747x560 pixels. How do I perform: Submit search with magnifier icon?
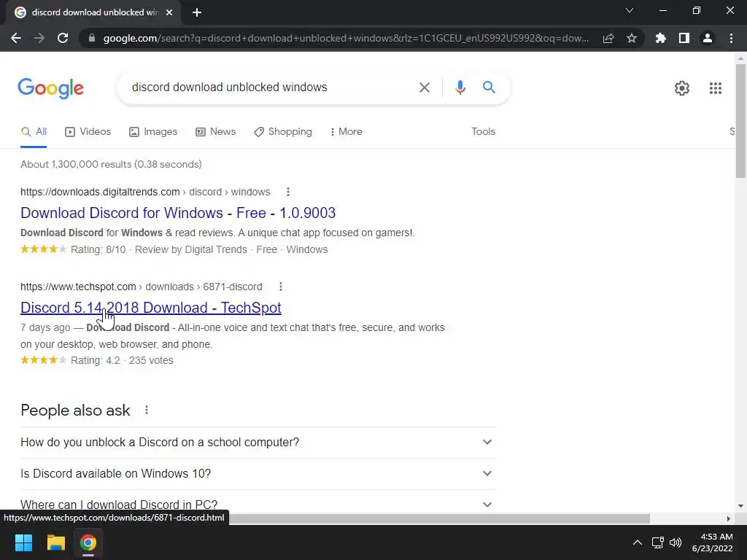pyautogui.click(x=489, y=87)
